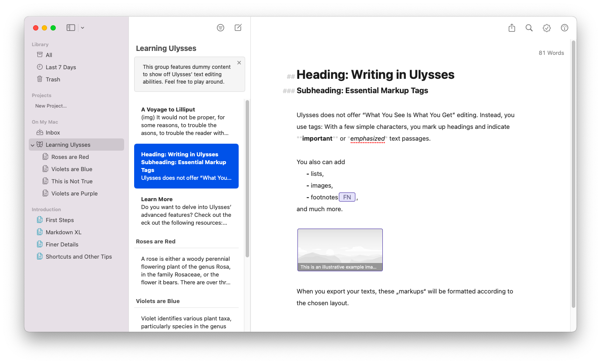601x364 pixels.
Task: Click the Markdown XL sheet icon
Action: pyautogui.click(x=40, y=232)
